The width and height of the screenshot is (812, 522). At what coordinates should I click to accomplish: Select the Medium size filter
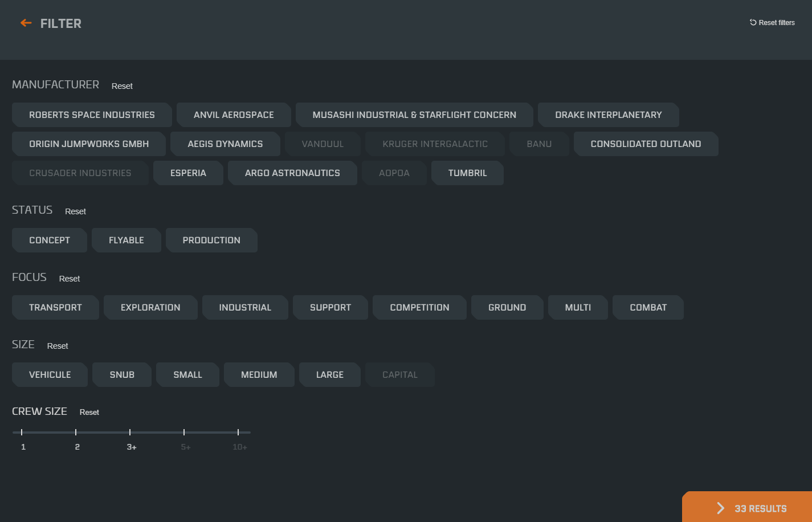click(259, 375)
